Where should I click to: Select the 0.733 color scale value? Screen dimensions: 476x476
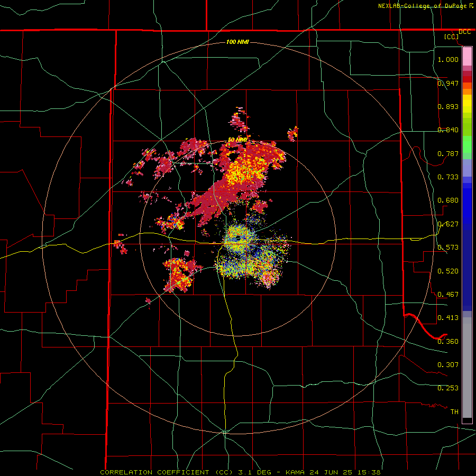(x=448, y=177)
